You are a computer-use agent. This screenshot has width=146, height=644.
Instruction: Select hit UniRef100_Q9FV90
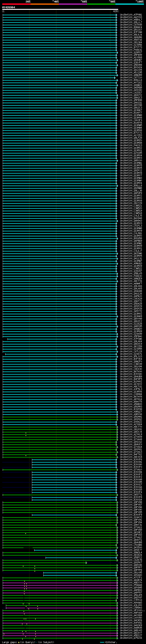tap(131, 510)
